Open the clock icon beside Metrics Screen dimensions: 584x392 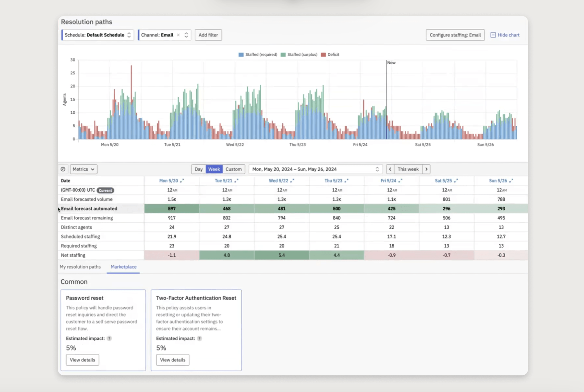click(63, 169)
